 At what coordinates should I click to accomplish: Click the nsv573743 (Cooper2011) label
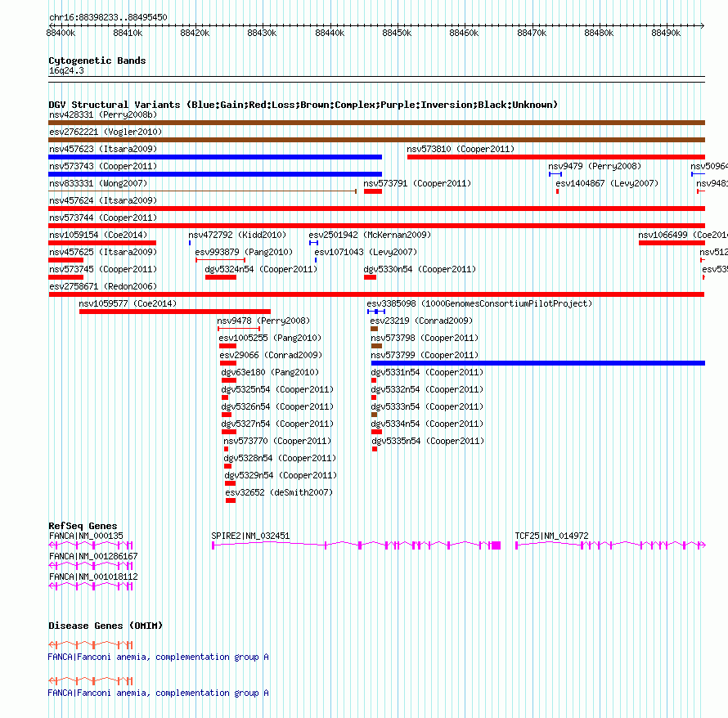click(x=103, y=166)
